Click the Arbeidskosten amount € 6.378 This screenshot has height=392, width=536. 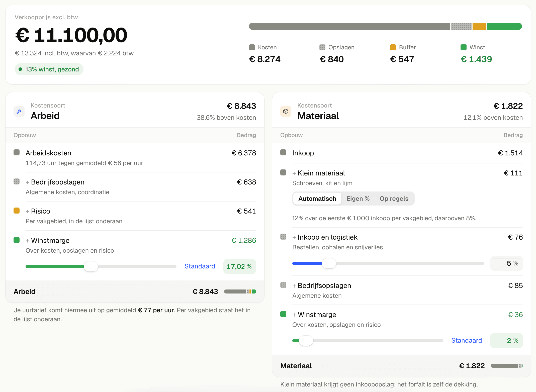pyautogui.click(x=244, y=153)
